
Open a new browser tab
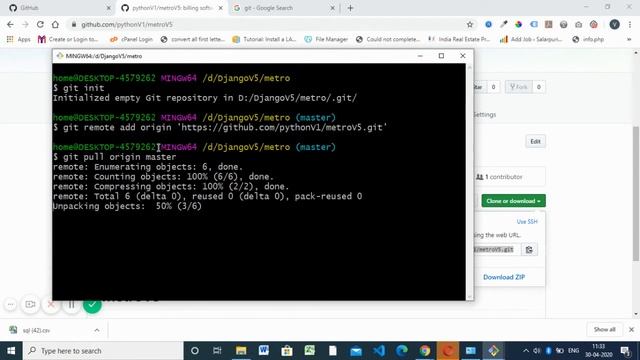click(350, 8)
